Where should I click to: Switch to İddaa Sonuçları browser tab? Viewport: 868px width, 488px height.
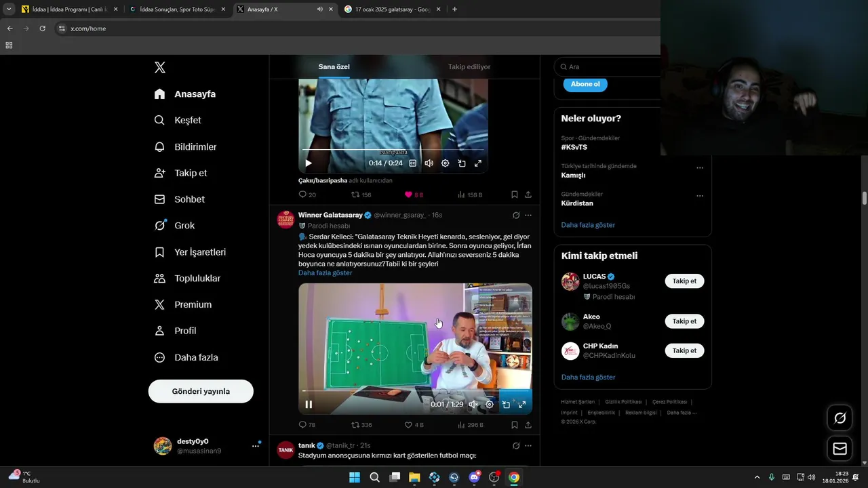176,9
